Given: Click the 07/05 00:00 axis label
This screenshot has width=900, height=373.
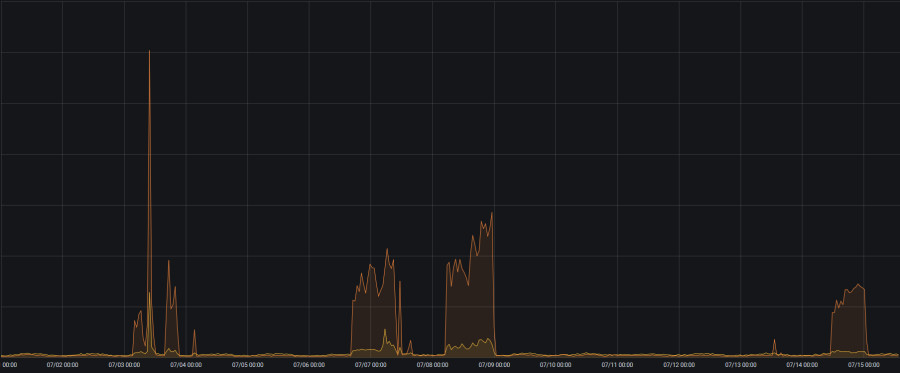Looking at the screenshot, I should coord(247,364).
